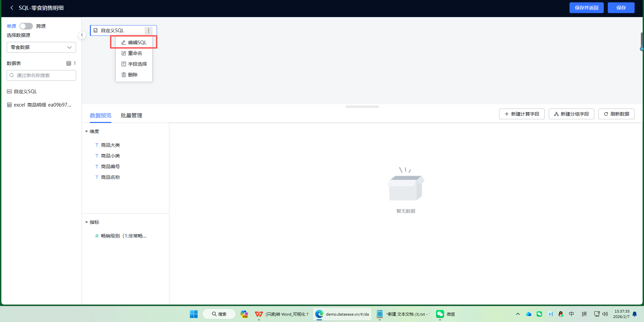Image resolution: width=644 pixels, height=322 pixels.
Task: Go back using the header arrow
Action: click(x=12, y=8)
